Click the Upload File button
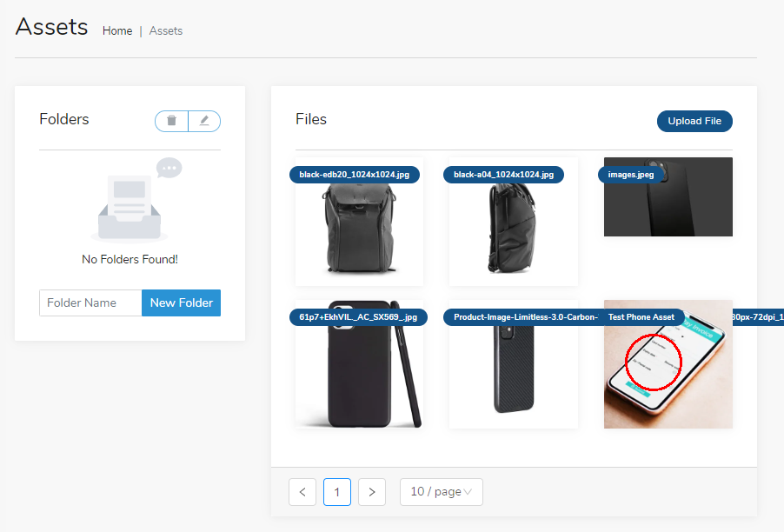 (x=694, y=121)
